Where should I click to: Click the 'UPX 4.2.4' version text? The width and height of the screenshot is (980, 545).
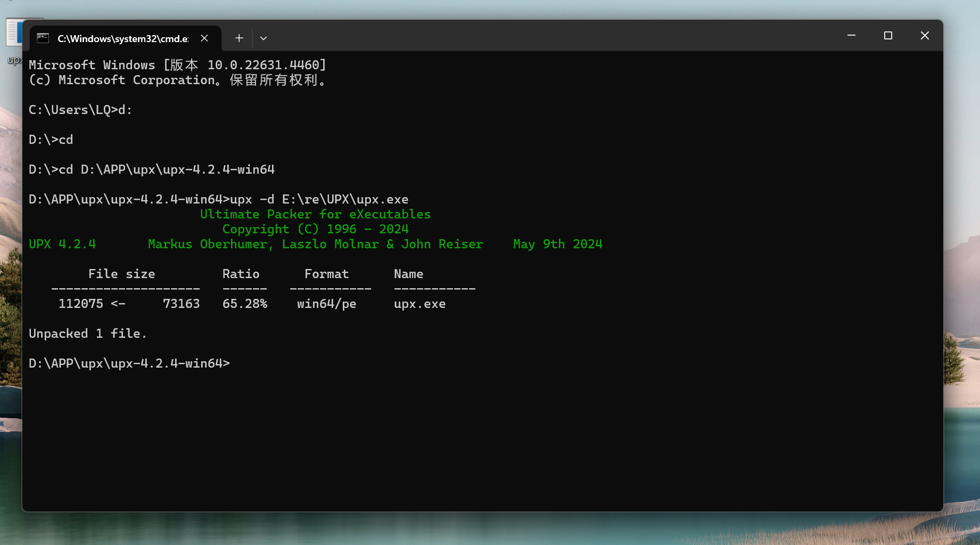point(62,244)
